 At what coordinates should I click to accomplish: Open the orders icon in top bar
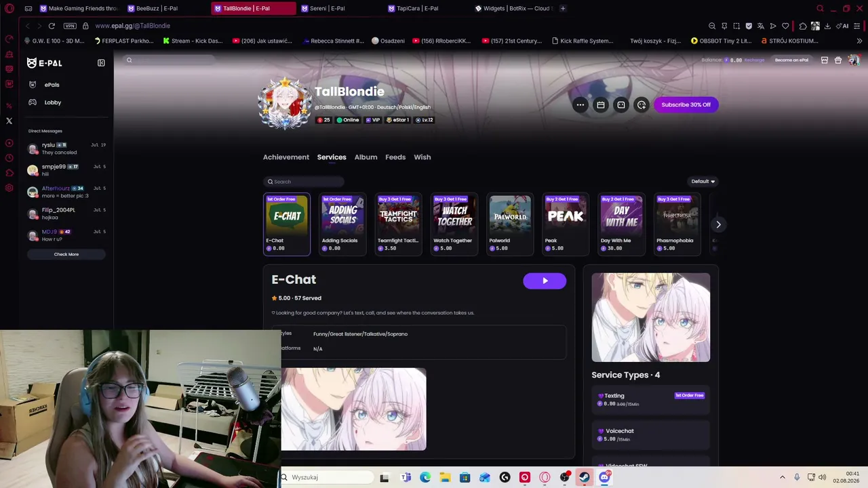coord(825,60)
